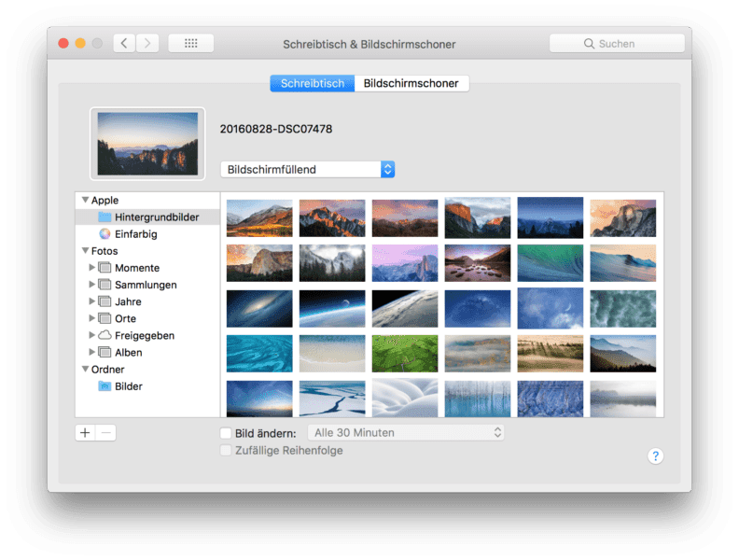Show all preferences via grid icon
Image resolution: width=739 pixels, height=560 pixels.
coord(191,43)
